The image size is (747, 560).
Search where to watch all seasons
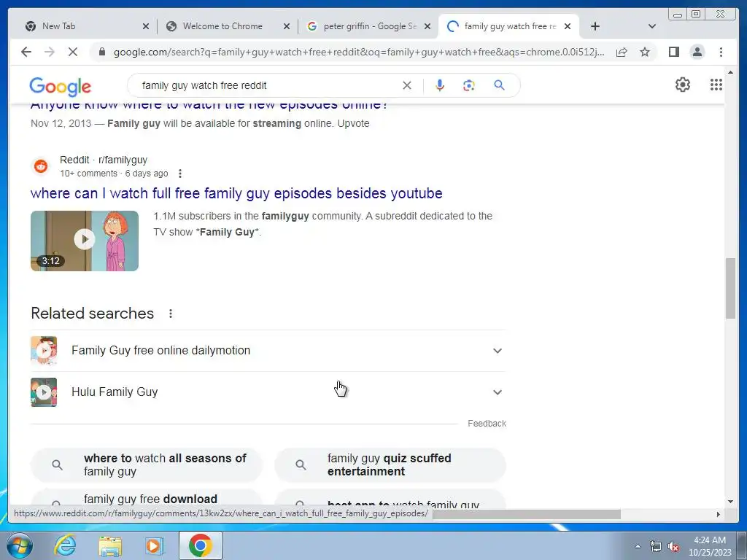tap(147, 464)
